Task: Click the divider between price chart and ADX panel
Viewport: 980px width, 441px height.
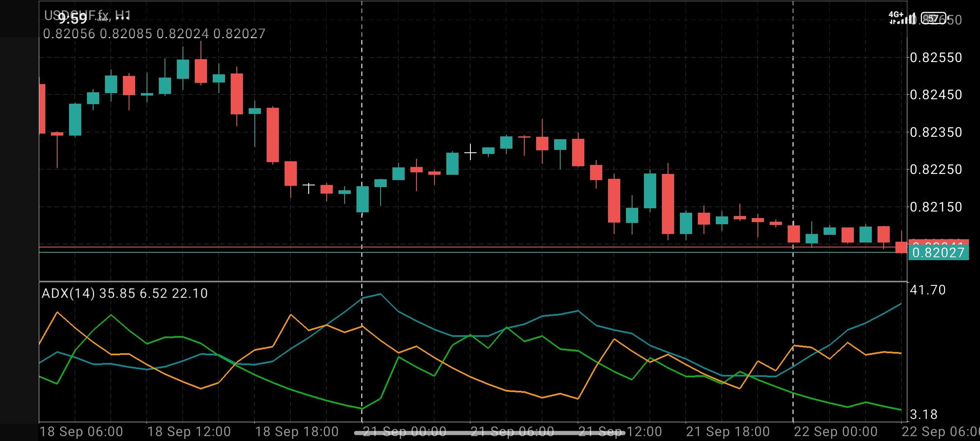Action: (x=473, y=281)
